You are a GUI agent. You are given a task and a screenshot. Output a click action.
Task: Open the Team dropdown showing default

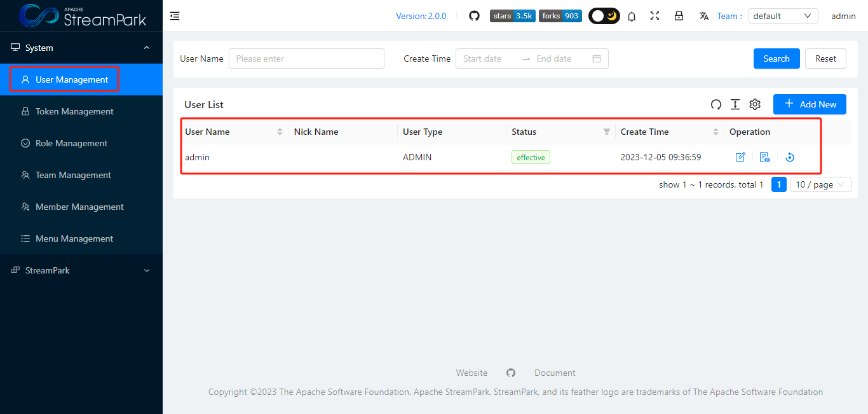point(783,16)
